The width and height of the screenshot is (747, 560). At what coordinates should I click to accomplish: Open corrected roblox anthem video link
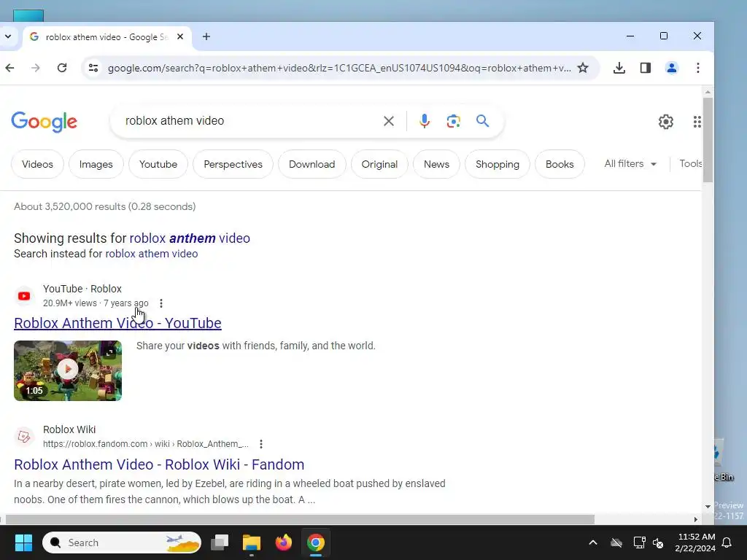pos(190,238)
